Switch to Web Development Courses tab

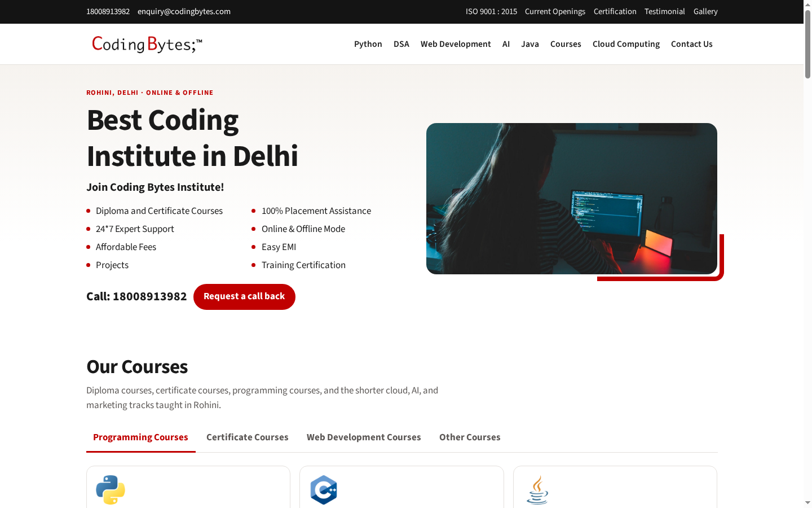[364, 437]
